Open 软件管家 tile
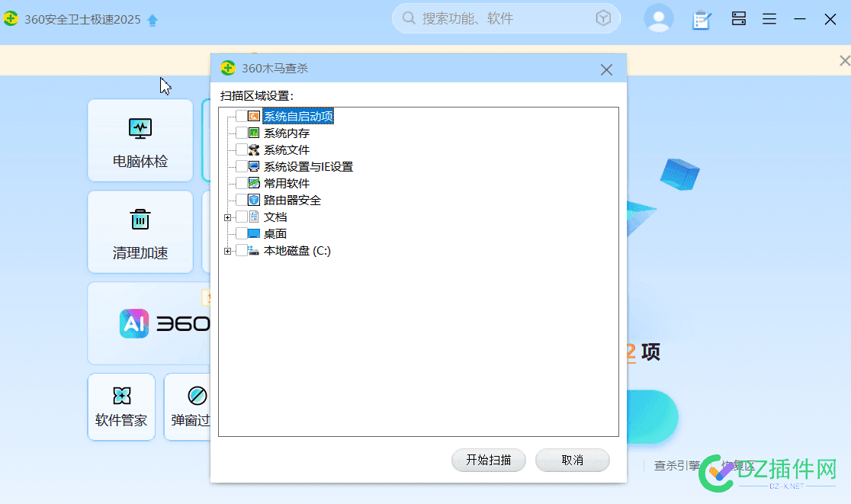Screen dimensions: 851x504 (x=121, y=407)
